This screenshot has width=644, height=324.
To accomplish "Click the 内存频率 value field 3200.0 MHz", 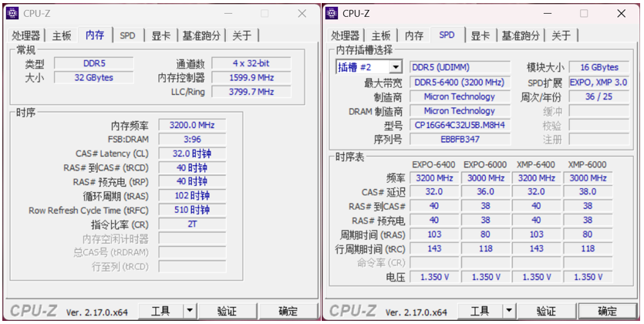I will point(192,125).
